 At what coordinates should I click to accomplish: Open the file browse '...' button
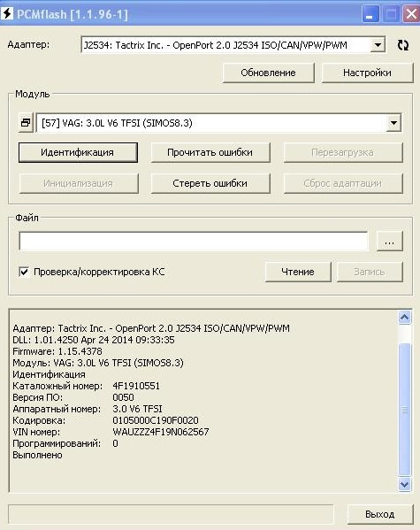(390, 242)
